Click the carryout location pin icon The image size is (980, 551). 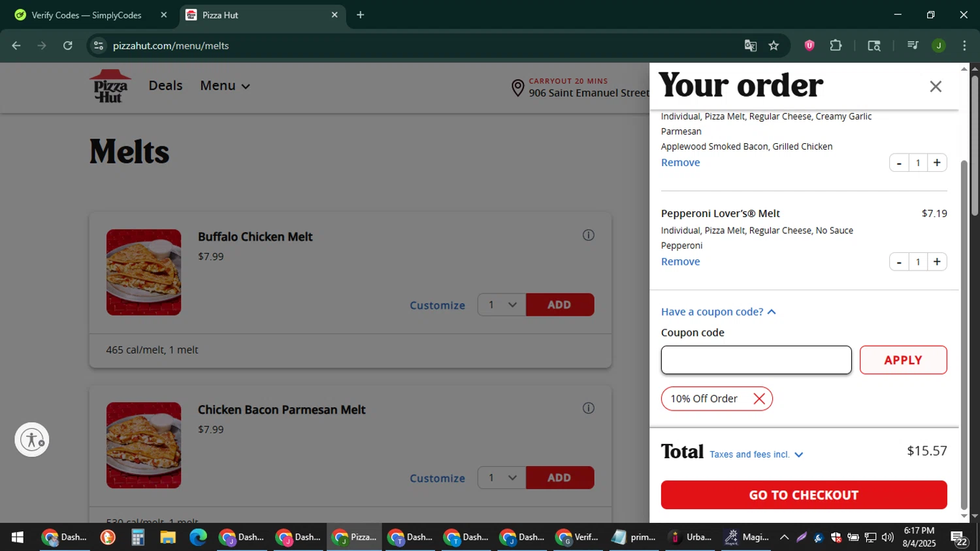(x=517, y=88)
